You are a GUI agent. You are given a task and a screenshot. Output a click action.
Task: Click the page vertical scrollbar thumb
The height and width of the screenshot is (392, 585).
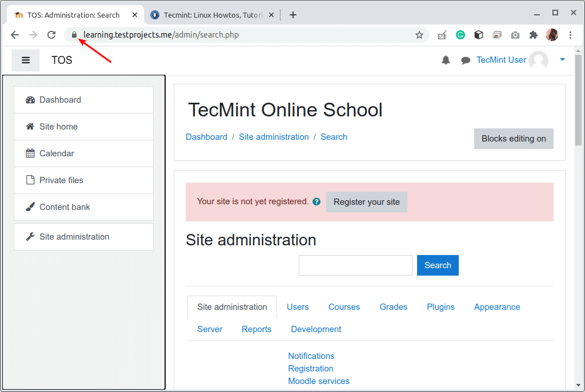(578, 100)
